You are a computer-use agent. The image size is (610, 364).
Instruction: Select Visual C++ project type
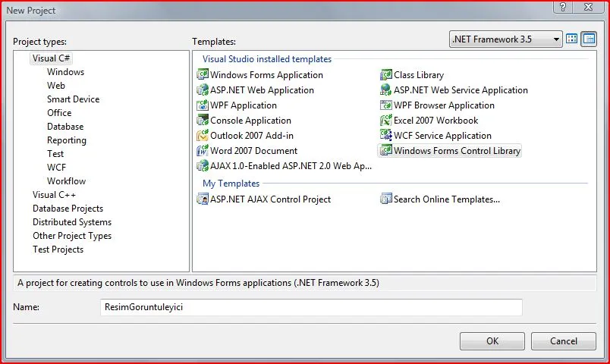54,194
